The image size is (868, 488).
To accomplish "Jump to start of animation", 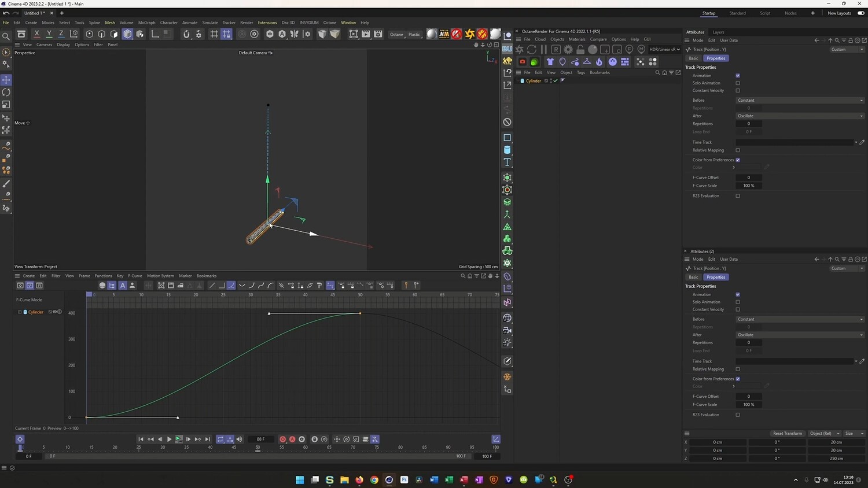I will 141,439.
